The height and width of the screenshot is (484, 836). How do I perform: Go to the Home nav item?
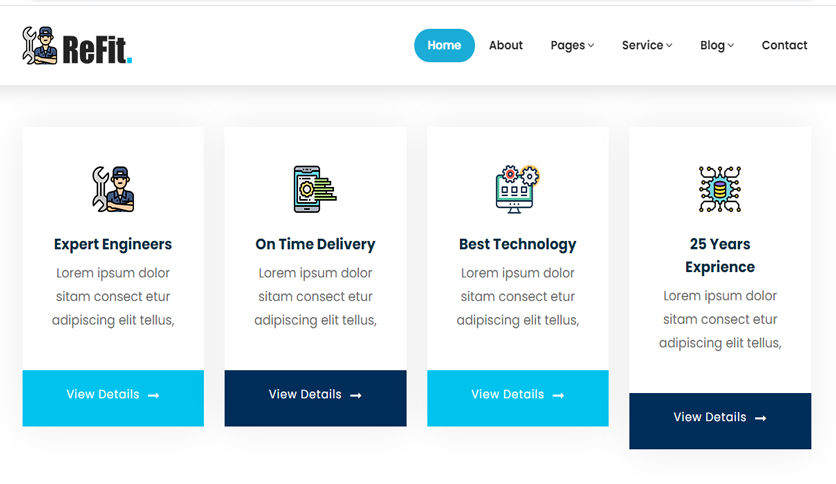(x=444, y=45)
